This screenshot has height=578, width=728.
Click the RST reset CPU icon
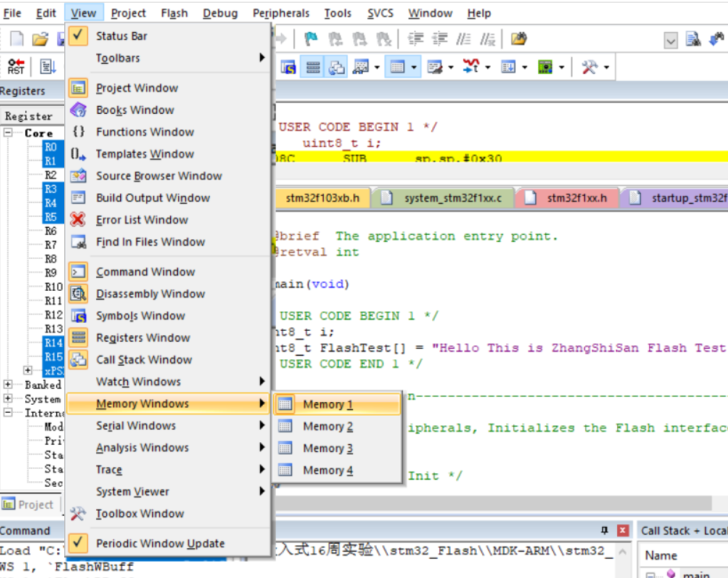point(16,67)
